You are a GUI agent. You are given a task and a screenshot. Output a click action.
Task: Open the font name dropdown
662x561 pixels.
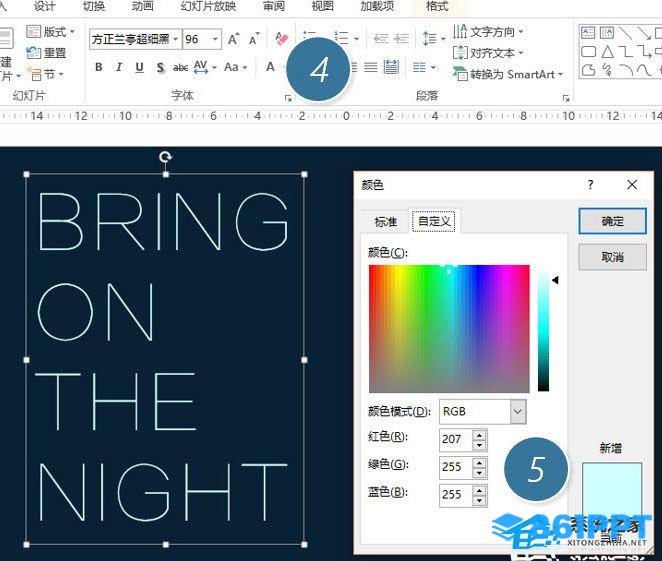(x=175, y=39)
